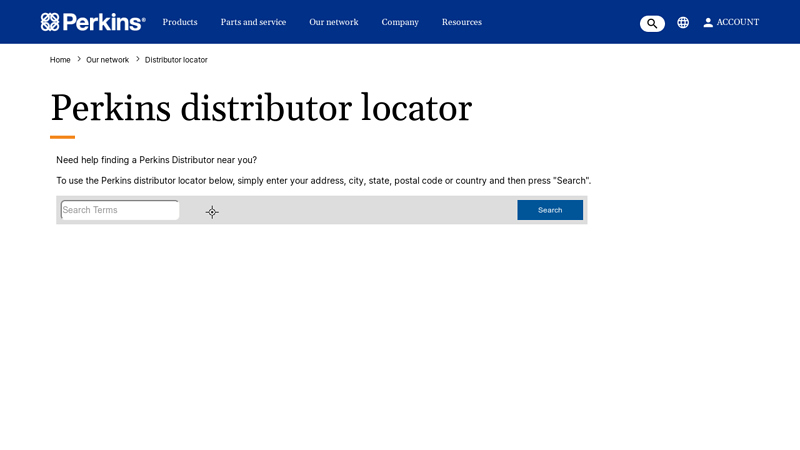
Task: Use my current location crosshair icon
Action: click(212, 212)
